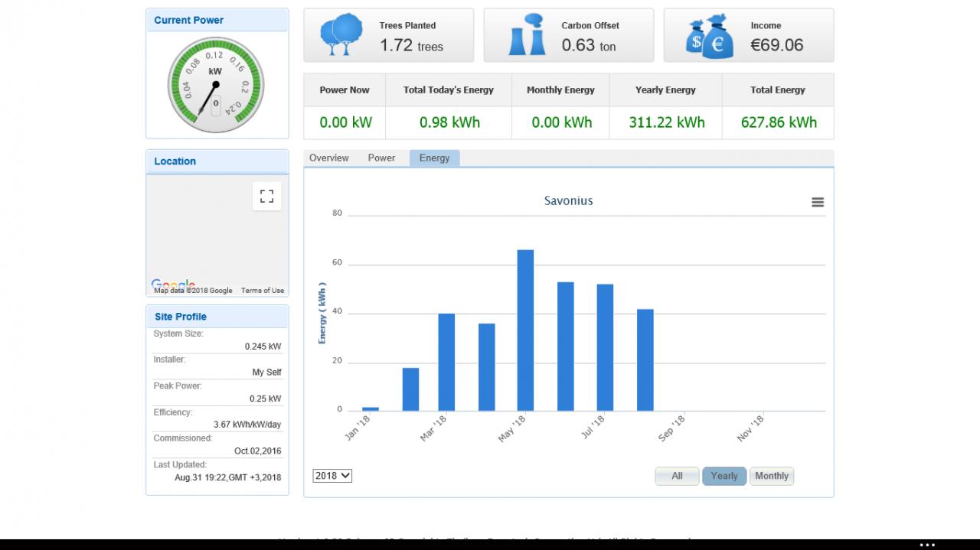Click the Current Power gauge dial
Screen dimensions: 980x550
215,84
